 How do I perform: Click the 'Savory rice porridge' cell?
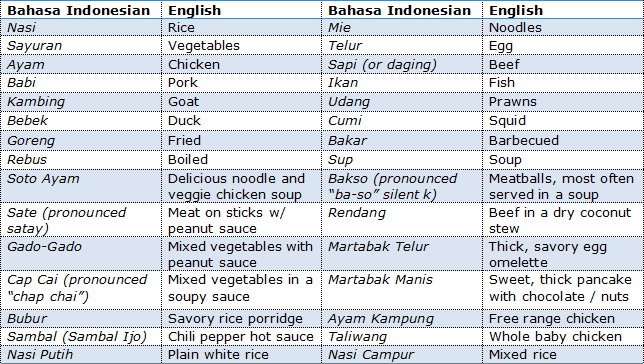click(241, 318)
